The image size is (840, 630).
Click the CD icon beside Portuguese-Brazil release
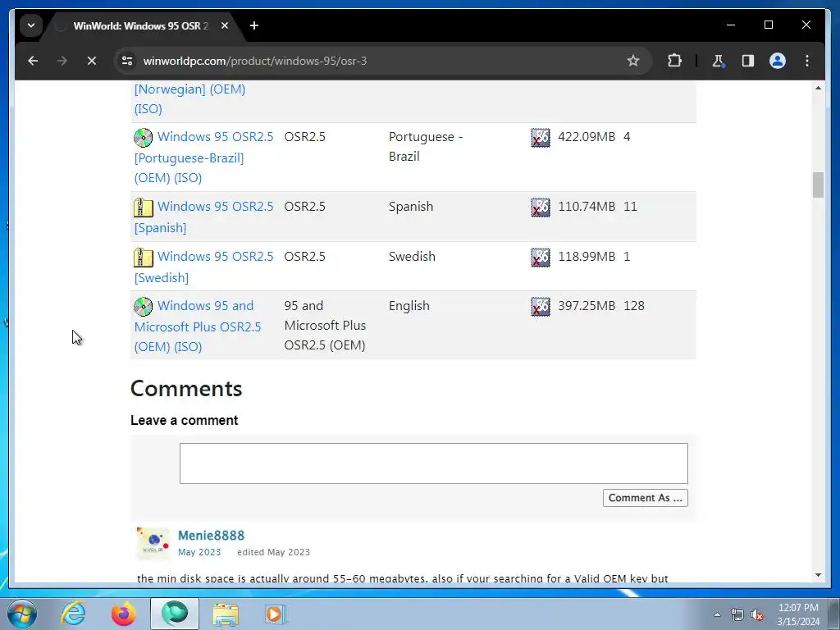click(x=143, y=138)
